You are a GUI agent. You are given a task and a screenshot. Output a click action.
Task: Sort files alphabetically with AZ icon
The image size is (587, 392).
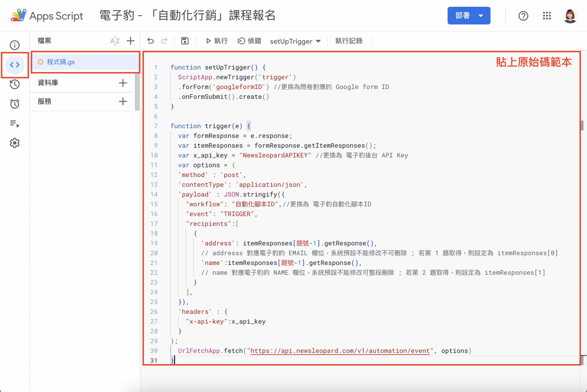tap(115, 41)
